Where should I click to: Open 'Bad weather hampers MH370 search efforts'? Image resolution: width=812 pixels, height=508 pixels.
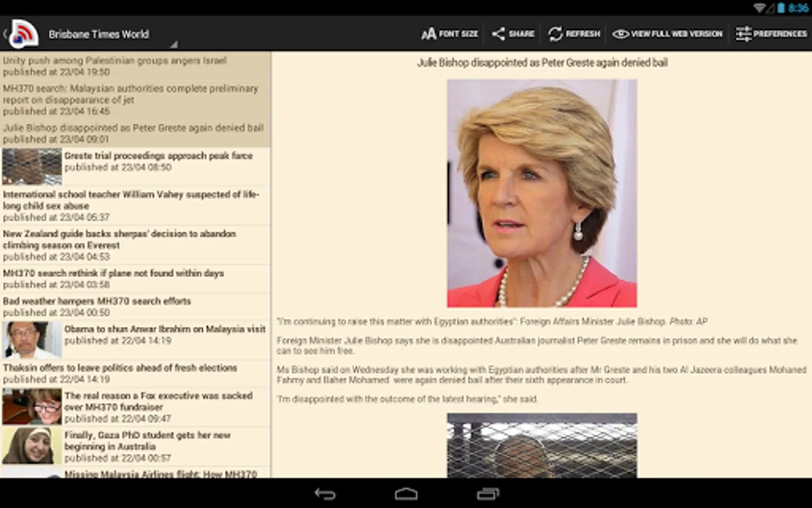click(x=135, y=306)
